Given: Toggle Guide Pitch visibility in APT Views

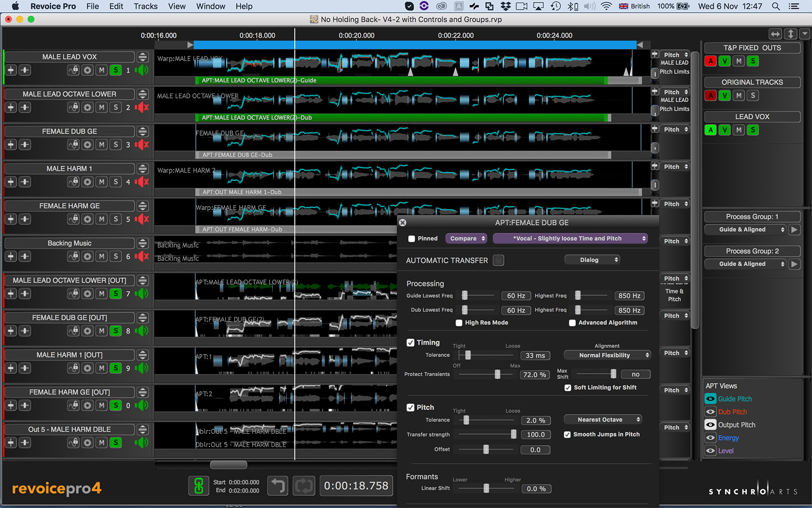Looking at the screenshot, I should 710,399.
